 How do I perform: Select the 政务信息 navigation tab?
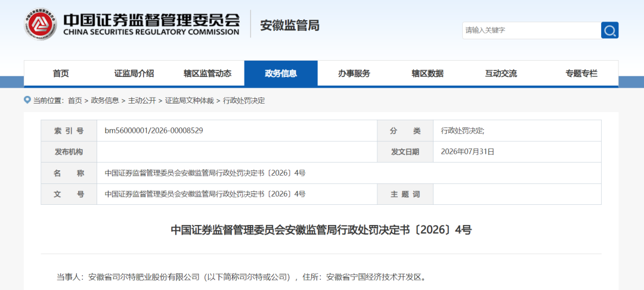(281, 73)
